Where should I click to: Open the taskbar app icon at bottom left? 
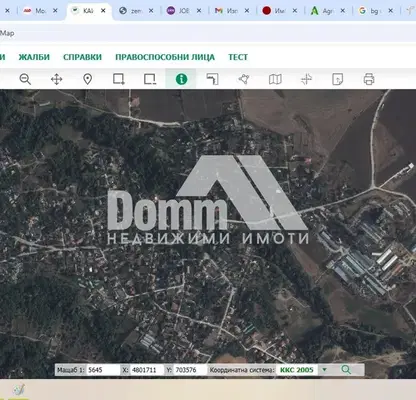18,390
